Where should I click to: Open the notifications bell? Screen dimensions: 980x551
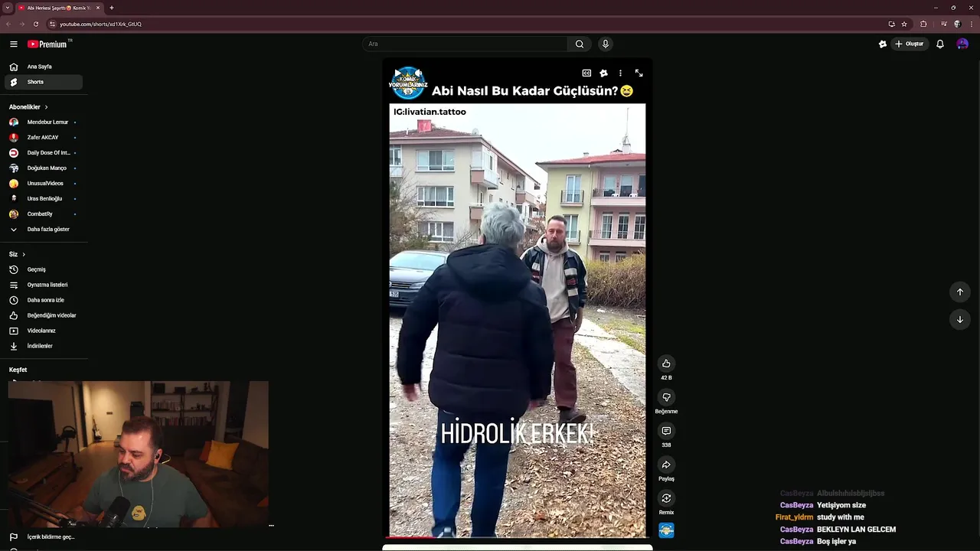(940, 44)
